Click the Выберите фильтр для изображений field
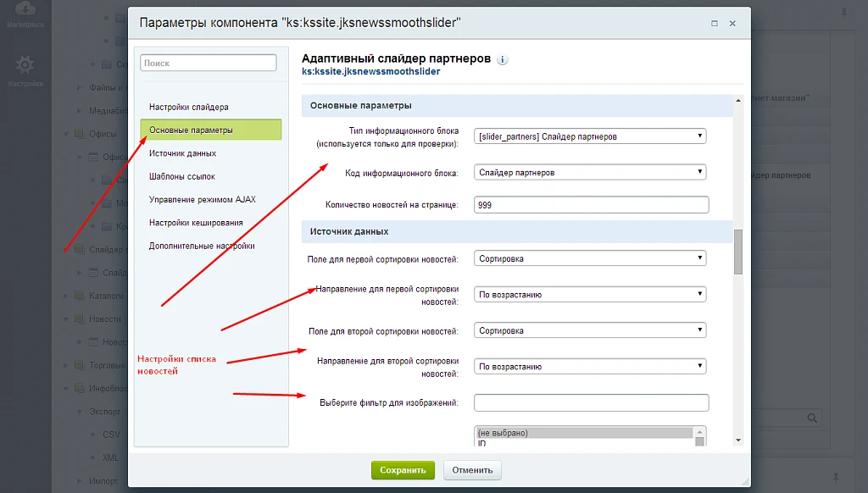This screenshot has height=493, width=868. click(x=591, y=403)
